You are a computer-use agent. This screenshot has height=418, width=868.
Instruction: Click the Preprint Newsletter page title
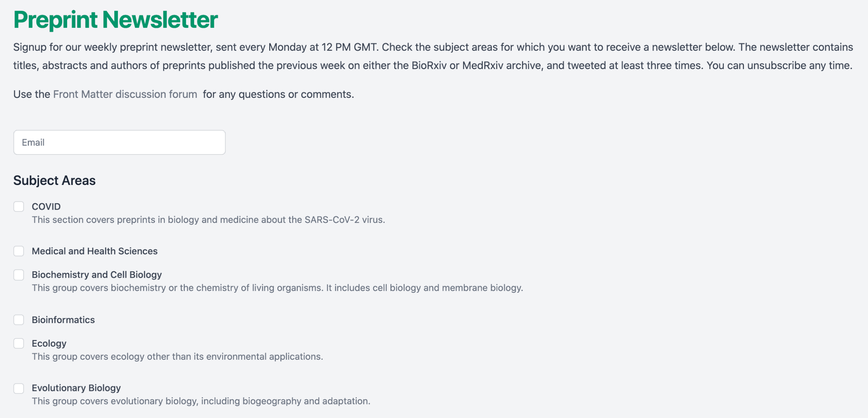[x=116, y=20]
